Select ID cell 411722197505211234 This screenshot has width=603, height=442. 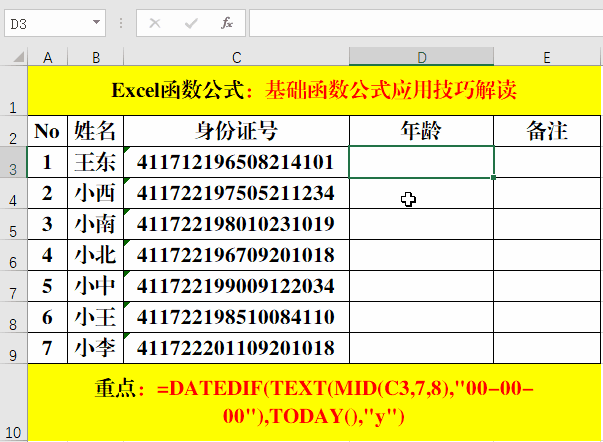click(236, 193)
